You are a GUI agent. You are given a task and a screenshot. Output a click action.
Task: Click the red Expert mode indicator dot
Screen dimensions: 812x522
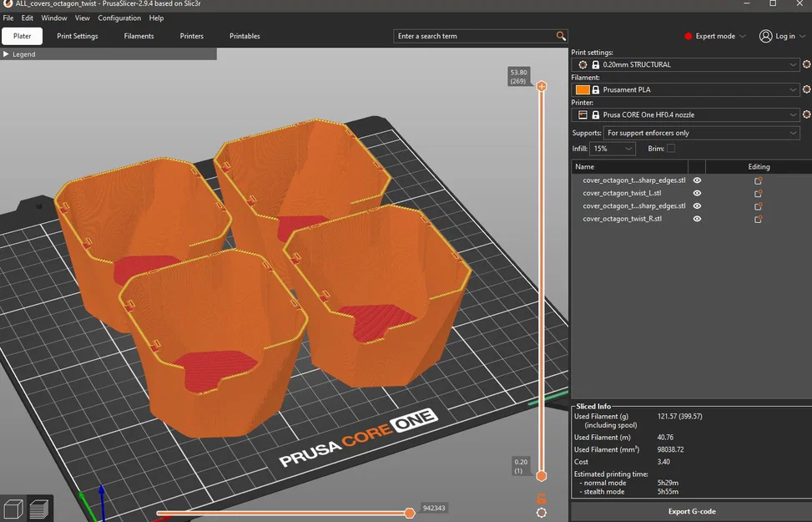(x=688, y=36)
